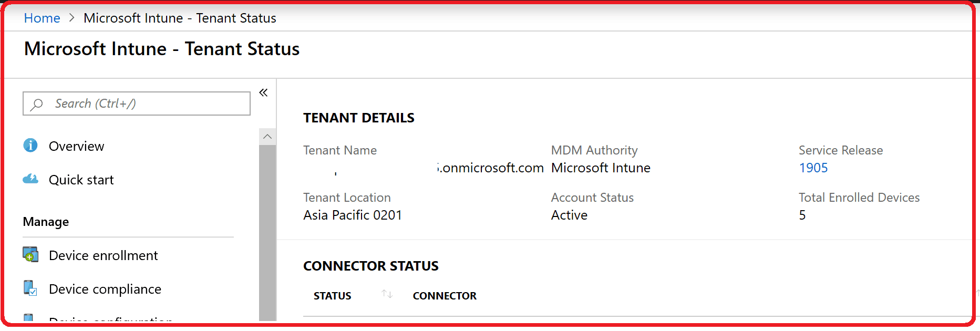Click the Microsoft Intune - Tenant Status breadcrumb
This screenshot has width=980, height=331.
click(x=180, y=18)
